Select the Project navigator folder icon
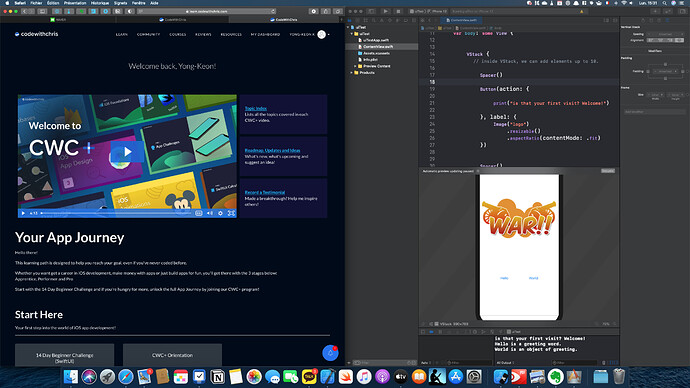 tap(350, 20)
